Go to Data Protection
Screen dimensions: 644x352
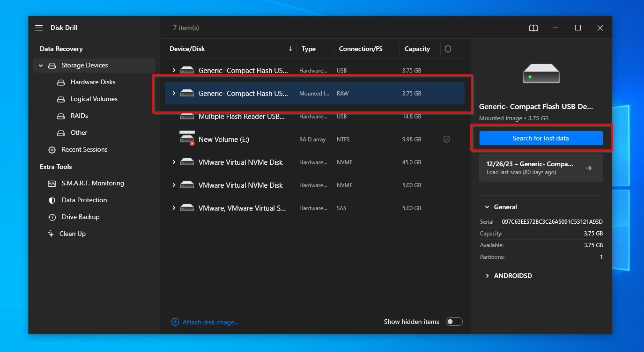[84, 200]
